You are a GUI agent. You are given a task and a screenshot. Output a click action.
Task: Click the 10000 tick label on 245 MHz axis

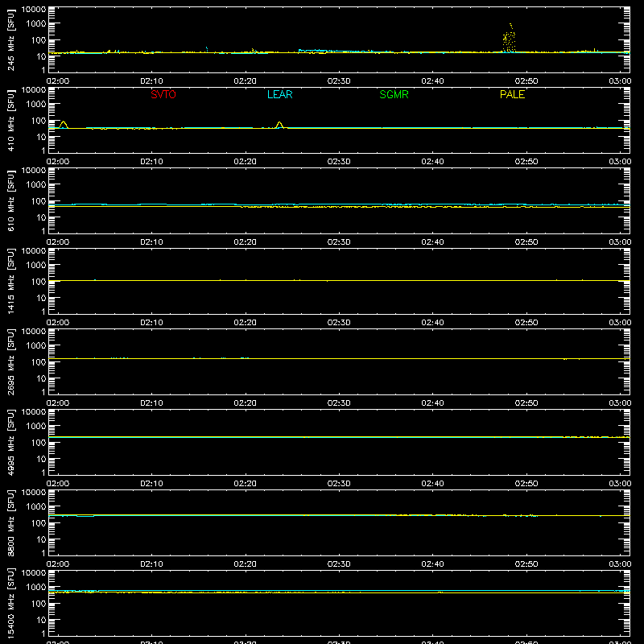click(x=34, y=10)
